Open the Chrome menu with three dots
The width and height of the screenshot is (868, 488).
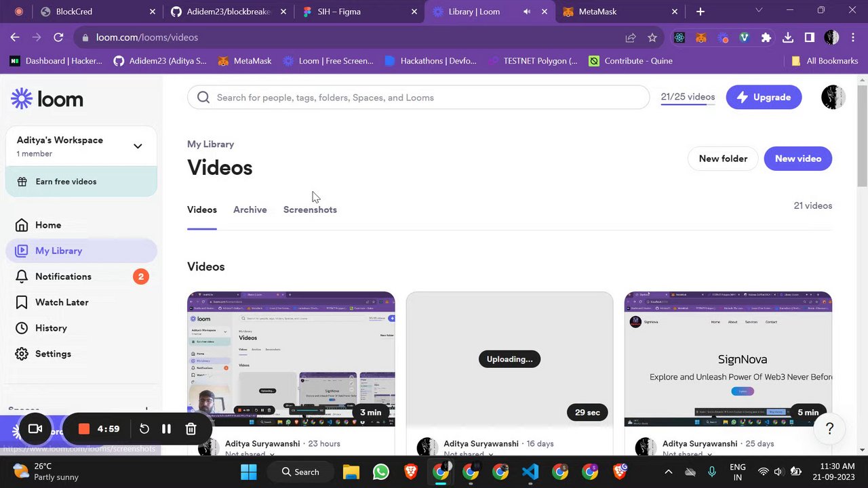tap(853, 37)
